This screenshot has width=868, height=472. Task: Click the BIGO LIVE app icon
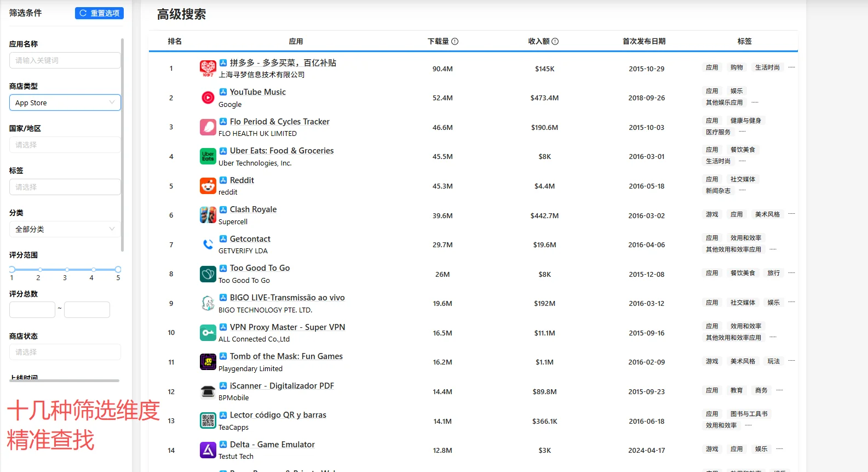click(208, 303)
